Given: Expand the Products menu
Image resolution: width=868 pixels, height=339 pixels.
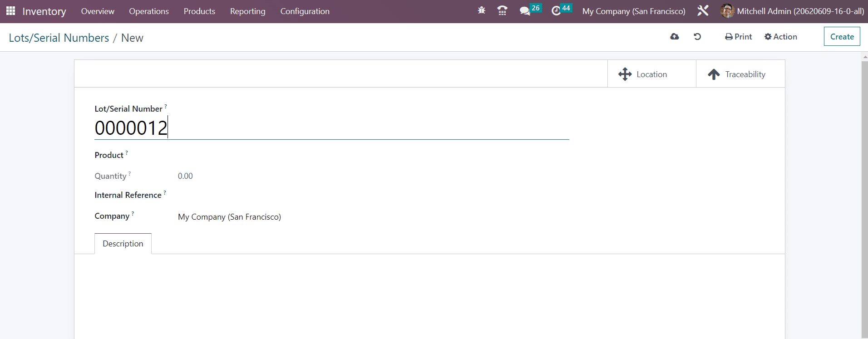Looking at the screenshot, I should pos(199,11).
